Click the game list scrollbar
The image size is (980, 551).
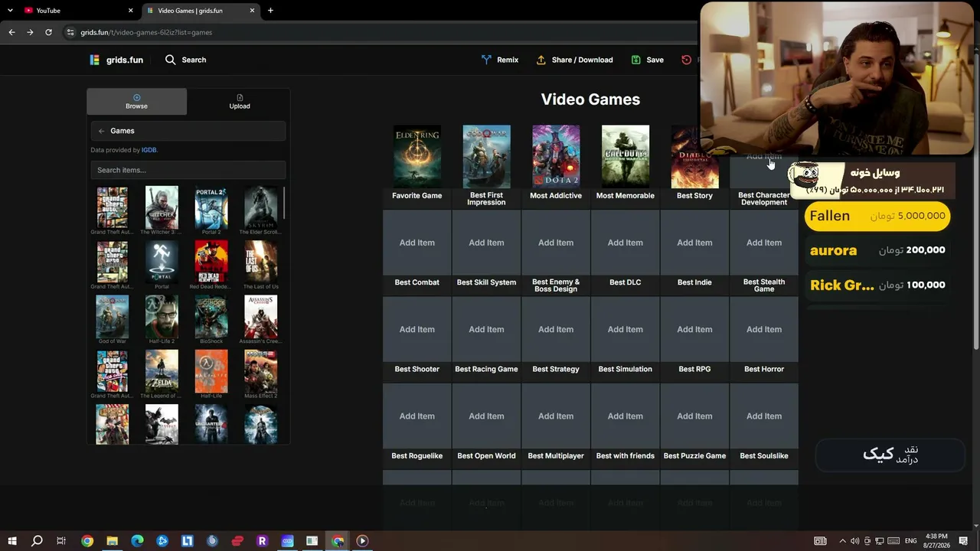[284, 203]
